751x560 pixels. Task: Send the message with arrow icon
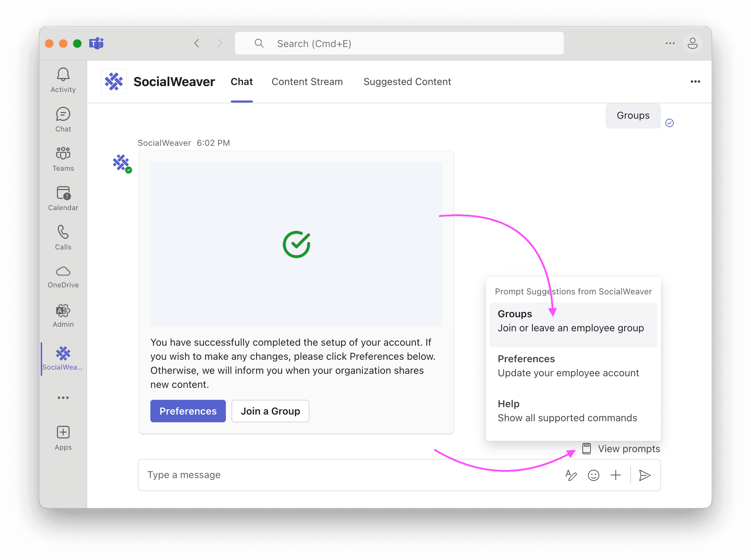[x=645, y=475]
